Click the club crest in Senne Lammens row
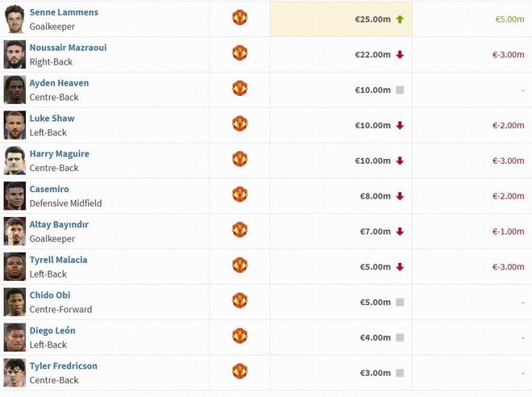This screenshot has width=532, height=397. coord(239,18)
